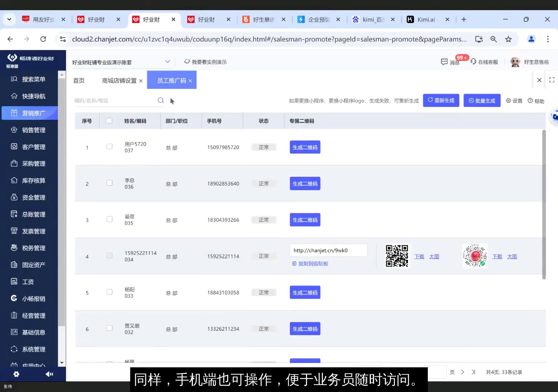Screen dimensions: 558x392
Task: Go to 税务管理 in the sidebar
Action: [x=33, y=248]
